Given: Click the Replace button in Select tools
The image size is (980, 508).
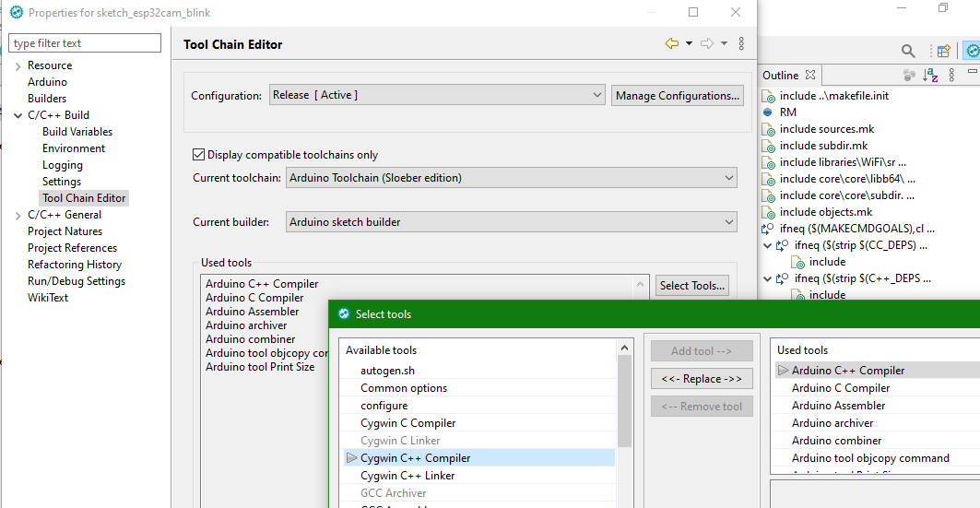Looking at the screenshot, I should 702,379.
